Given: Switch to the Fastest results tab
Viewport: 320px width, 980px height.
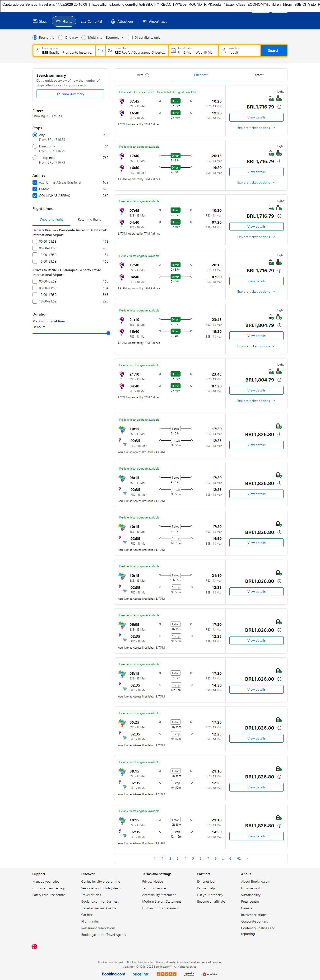Looking at the screenshot, I should pos(258,75).
